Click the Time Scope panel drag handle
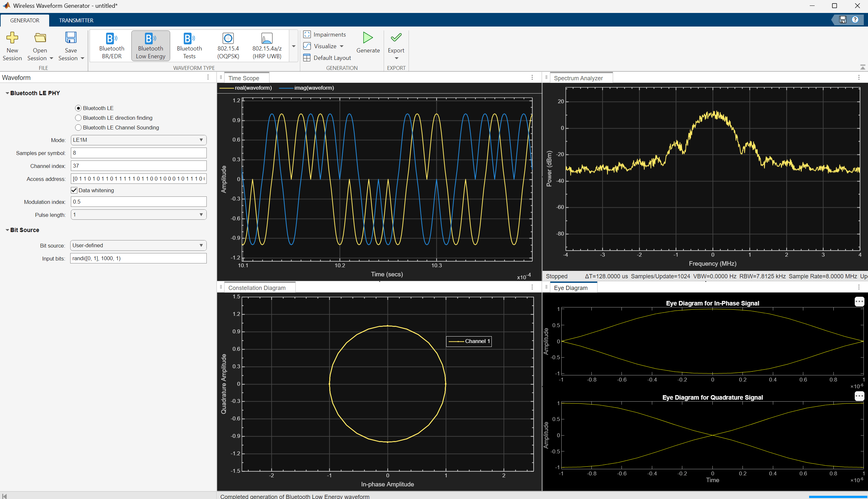Image resolution: width=868 pixels, height=499 pixels. (x=221, y=77)
